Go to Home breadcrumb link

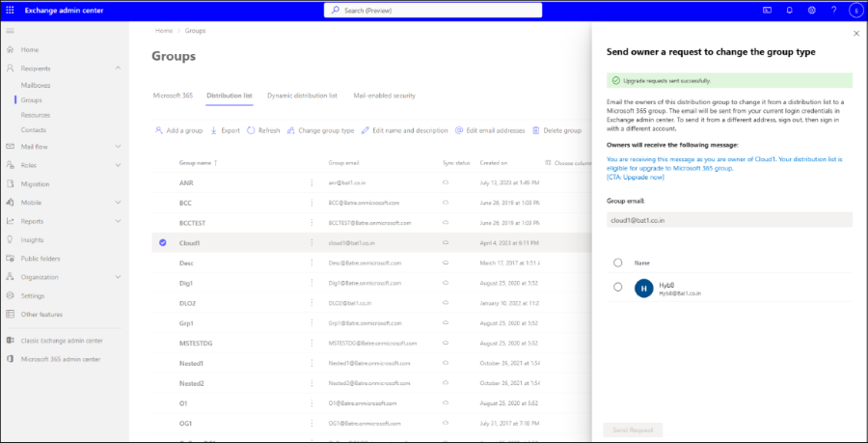pyautogui.click(x=164, y=31)
